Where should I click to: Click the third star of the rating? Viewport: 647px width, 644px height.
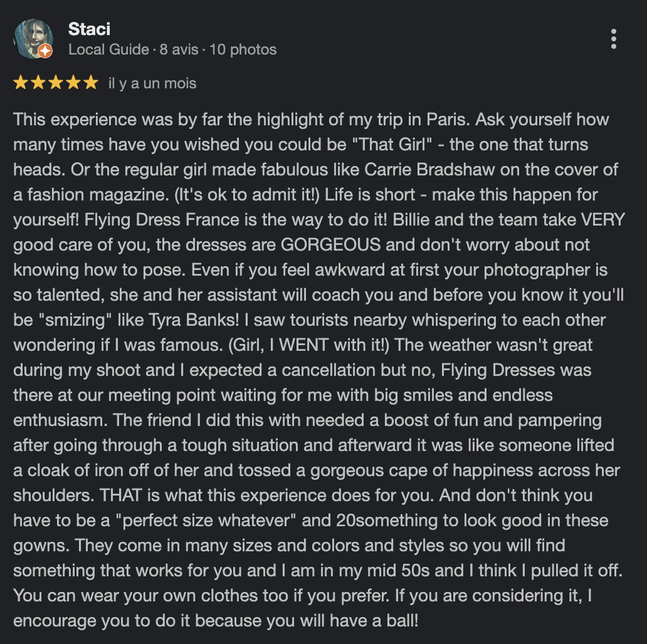(x=56, y=83)
